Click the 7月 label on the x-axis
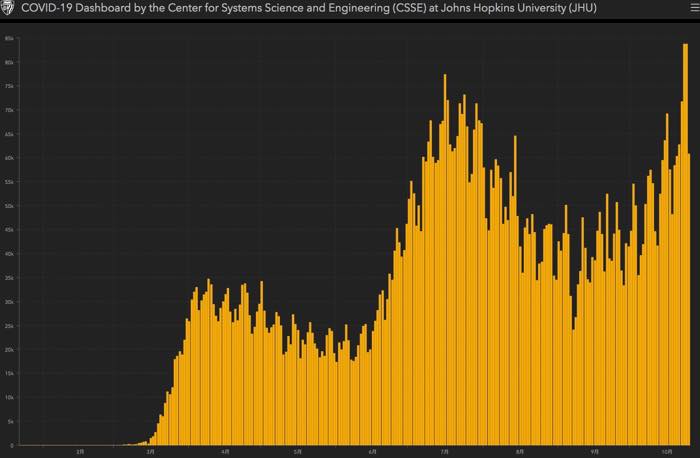 click(445, 452)
